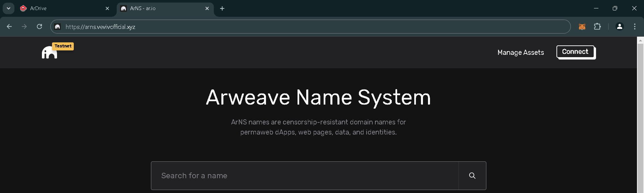The width and height of the screenshot is (644, 193).
Task: Click the forward navigation arrow
Action: pyautogui.click(x=24, y=27)
